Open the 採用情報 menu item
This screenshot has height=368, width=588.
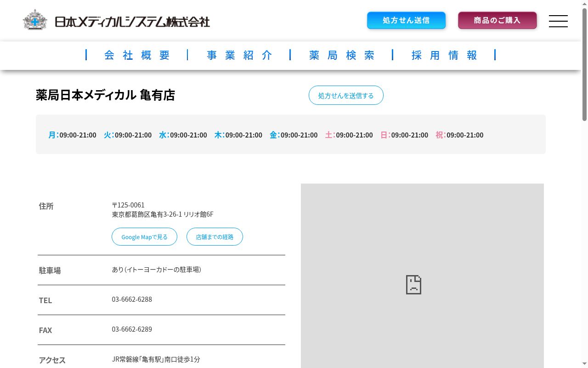[x=445, y=55]
